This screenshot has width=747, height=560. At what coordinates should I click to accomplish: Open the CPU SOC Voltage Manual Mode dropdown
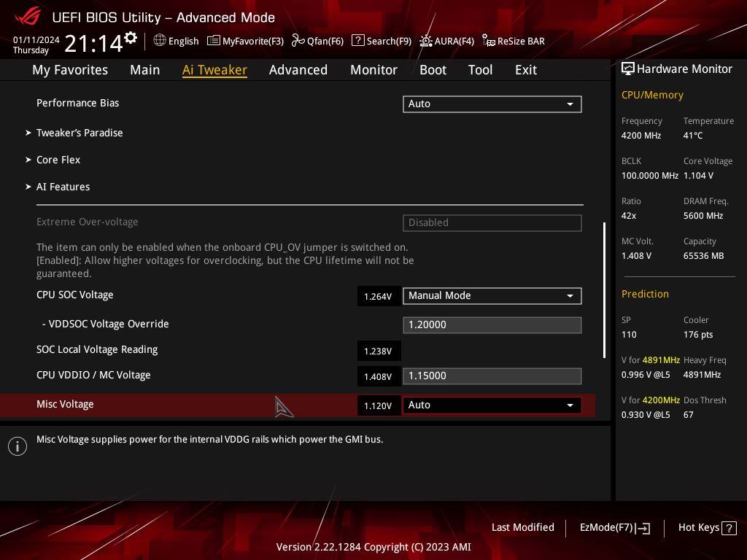[492, 296]
